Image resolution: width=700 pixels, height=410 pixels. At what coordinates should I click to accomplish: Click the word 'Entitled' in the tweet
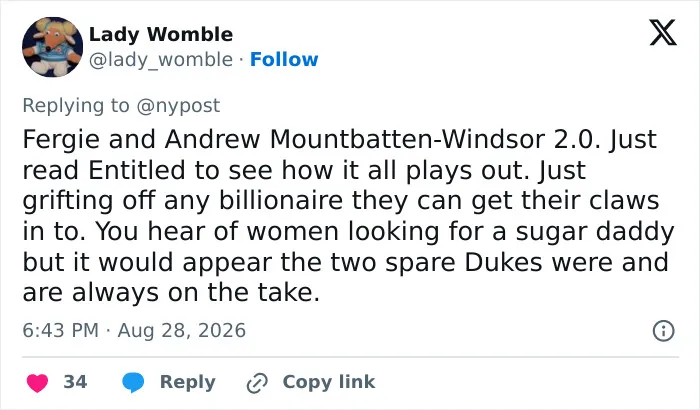tap(137, 170)
